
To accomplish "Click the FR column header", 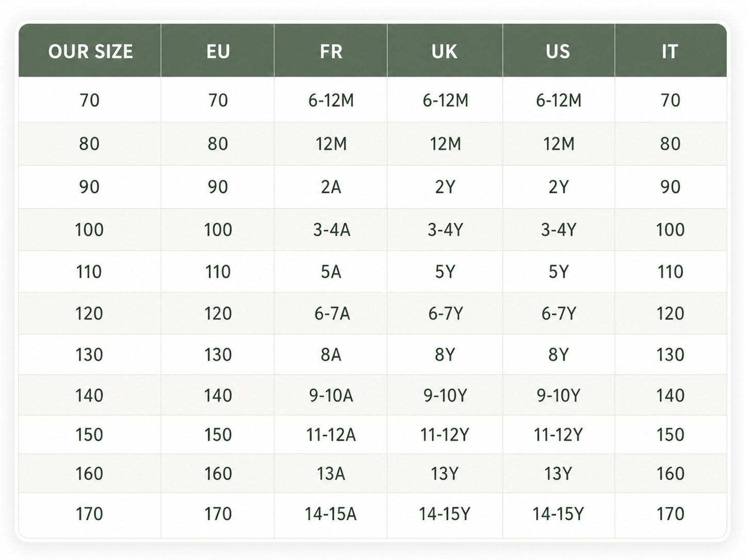I will coord(331,51).
